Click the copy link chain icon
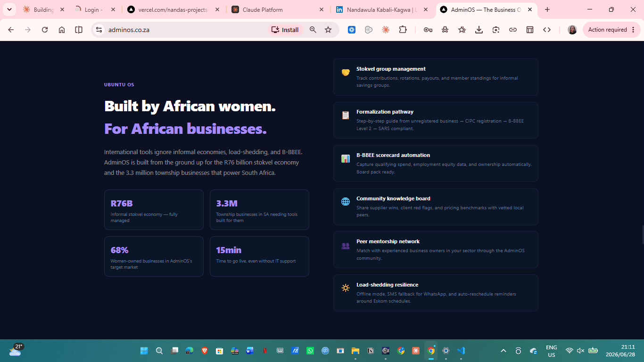Screen dimensions: 644x362 [x=513, y=30]
